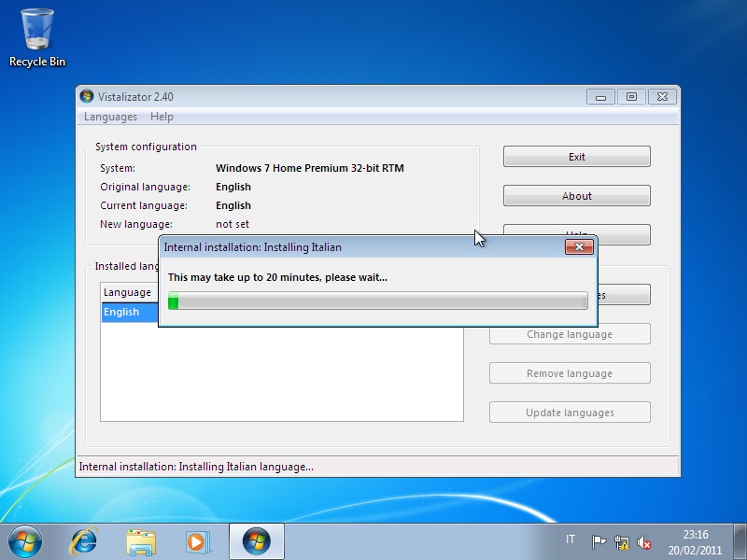This screenshot has width=747, height=560.
Task: Click the Exit button
Action: [576, 157]
